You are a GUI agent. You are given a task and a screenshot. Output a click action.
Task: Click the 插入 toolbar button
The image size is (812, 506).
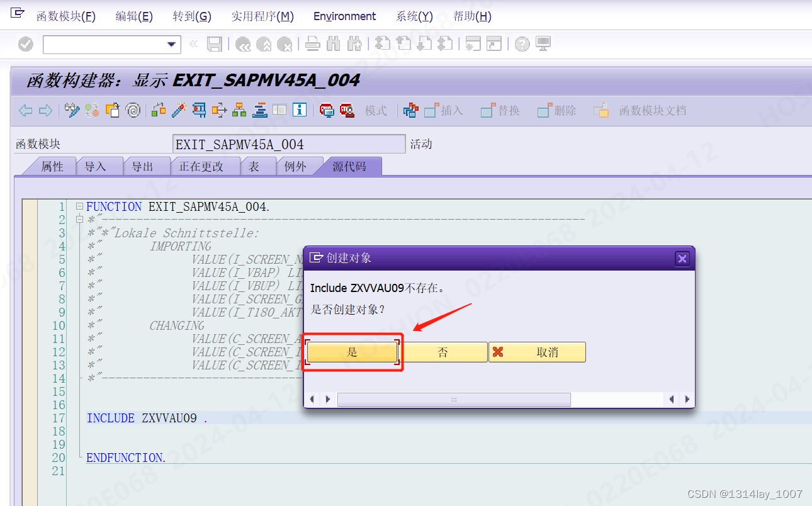(444, 111)
